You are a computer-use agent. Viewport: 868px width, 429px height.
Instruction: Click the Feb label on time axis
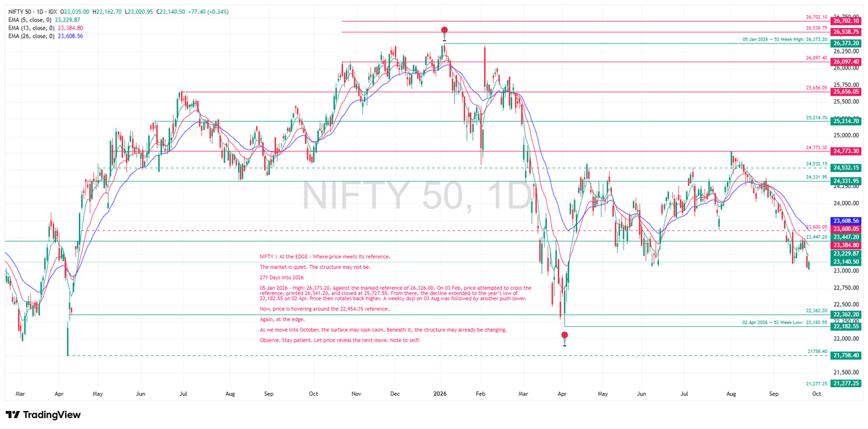pyautogui.click(x=481, y=395)
